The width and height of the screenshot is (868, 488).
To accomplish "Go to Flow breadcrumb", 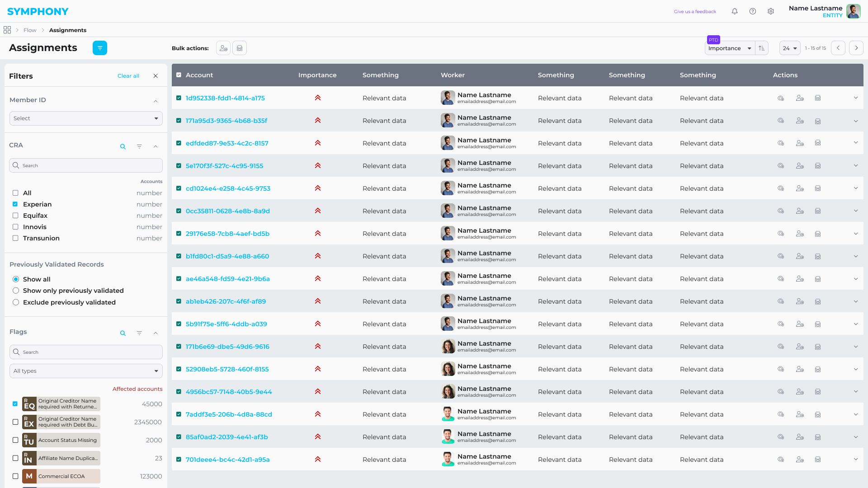I will (30, 30).
